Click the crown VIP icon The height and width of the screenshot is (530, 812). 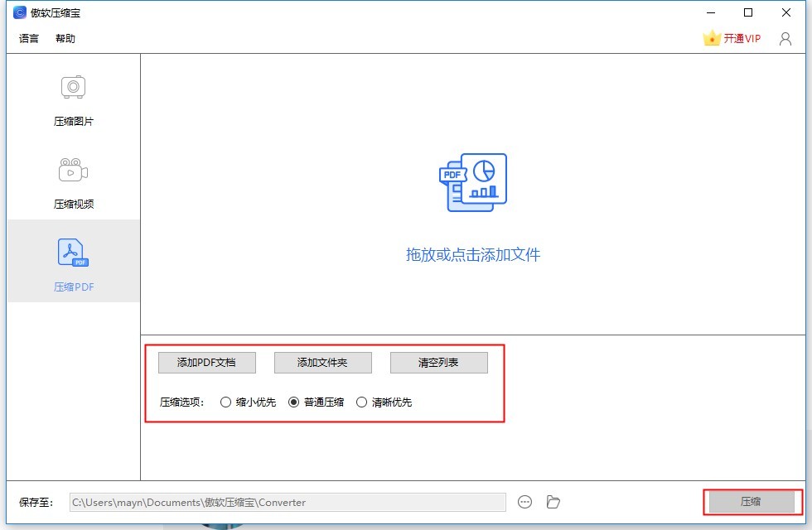pyautogui.click(x=712, y=37)
